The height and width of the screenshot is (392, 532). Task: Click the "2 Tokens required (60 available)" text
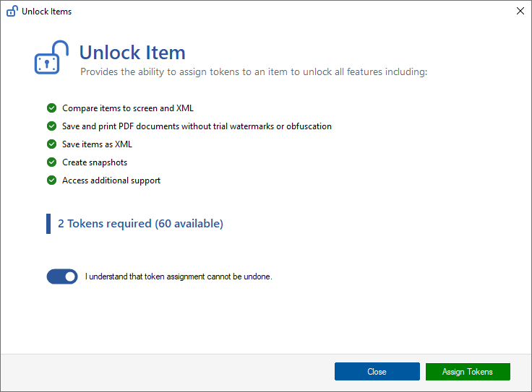tap(140, 224)
